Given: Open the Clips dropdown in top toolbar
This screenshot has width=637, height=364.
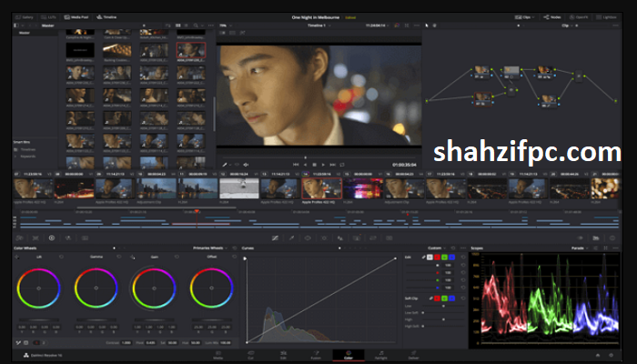Looking at the screenshot, I should click(524, 17).
